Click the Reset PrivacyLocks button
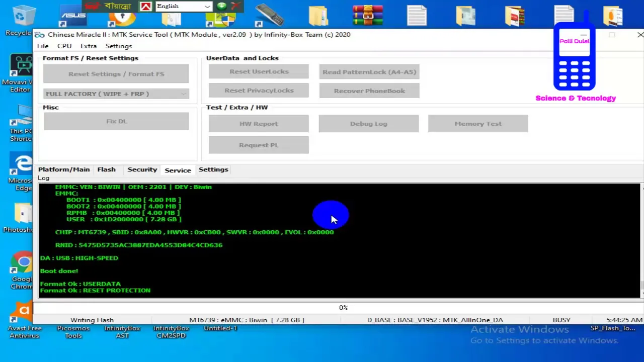This screenshot has width=644, height=362. point(259,90)
